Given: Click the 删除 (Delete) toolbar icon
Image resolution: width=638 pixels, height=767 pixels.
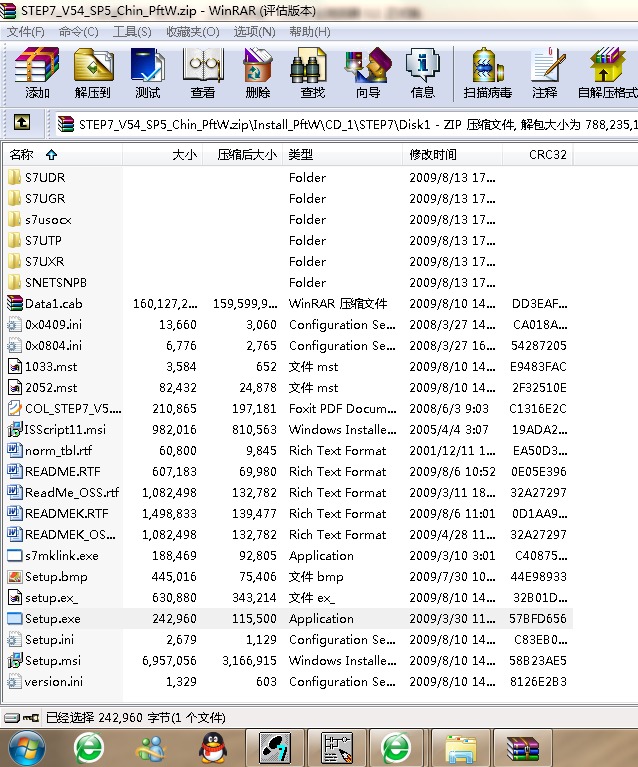Looking at the screenshot, I should (x=257, y=73).
